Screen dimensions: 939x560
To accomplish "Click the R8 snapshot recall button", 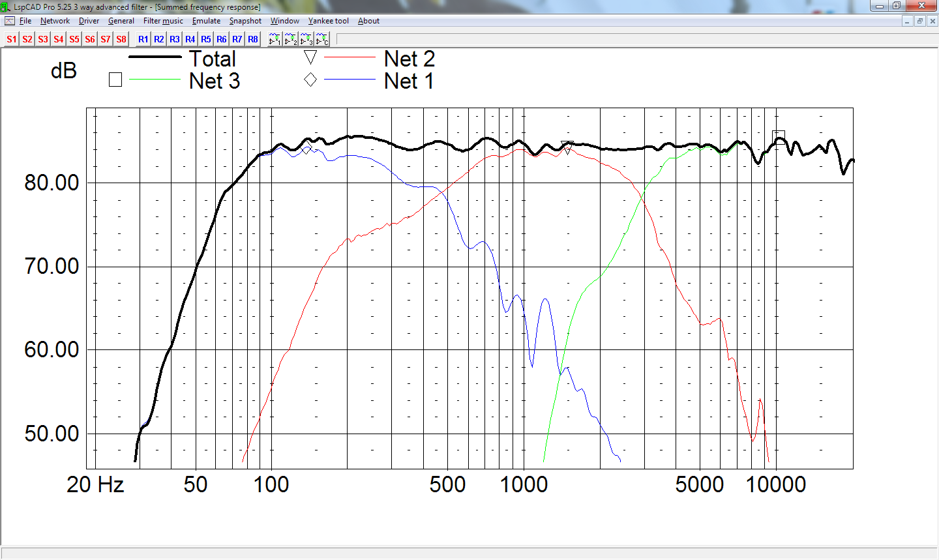I will point(253,39).
